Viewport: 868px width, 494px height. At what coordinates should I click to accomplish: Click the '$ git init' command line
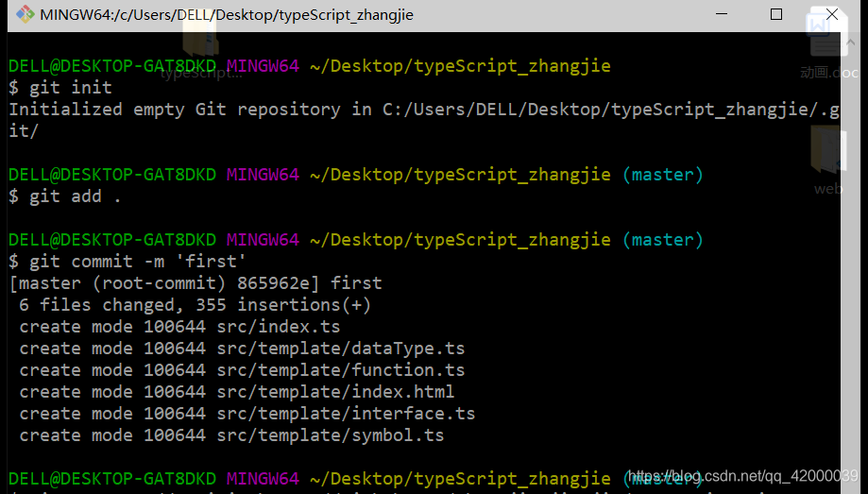coord(60,88)
